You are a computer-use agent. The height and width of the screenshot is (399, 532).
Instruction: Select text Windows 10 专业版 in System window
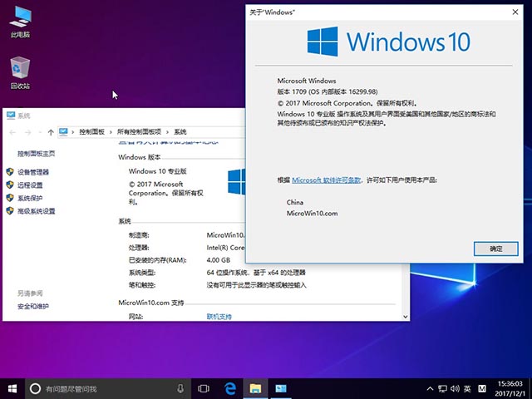(x=157, y=171)
